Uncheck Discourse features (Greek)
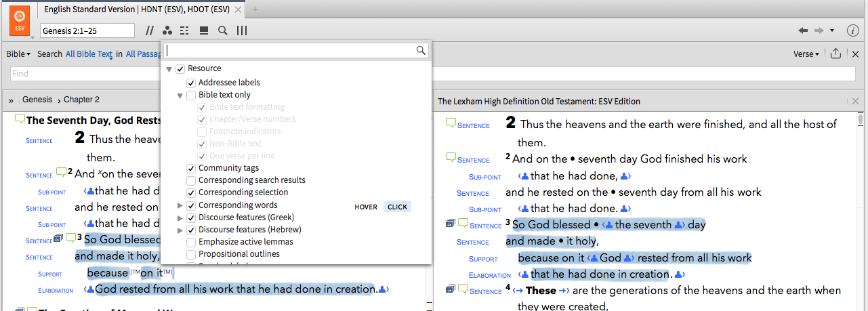The height and width of the screenshot is (311, 868). (191, 217)
